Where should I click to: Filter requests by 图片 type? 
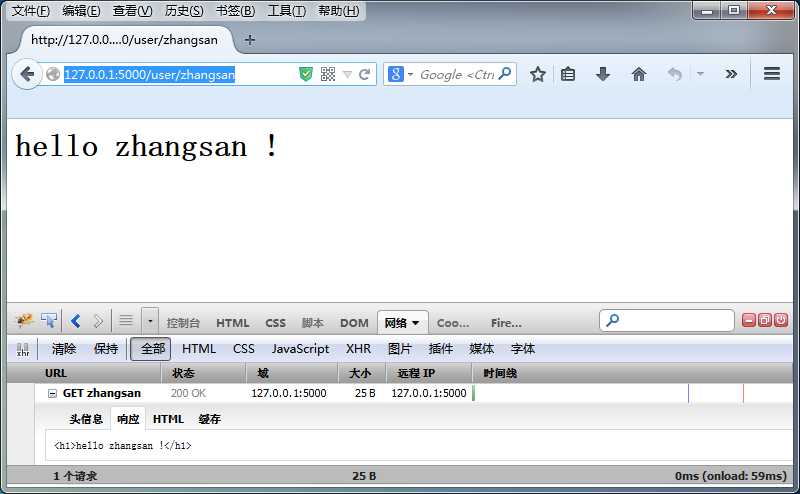pyautogui.click(x=399, y=349)
